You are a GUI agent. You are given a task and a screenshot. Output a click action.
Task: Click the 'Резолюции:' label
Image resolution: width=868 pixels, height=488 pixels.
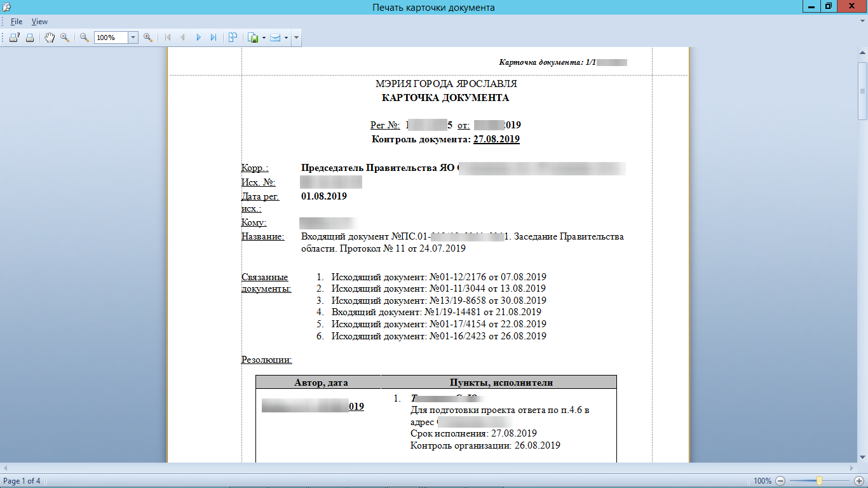pos(267,360)
